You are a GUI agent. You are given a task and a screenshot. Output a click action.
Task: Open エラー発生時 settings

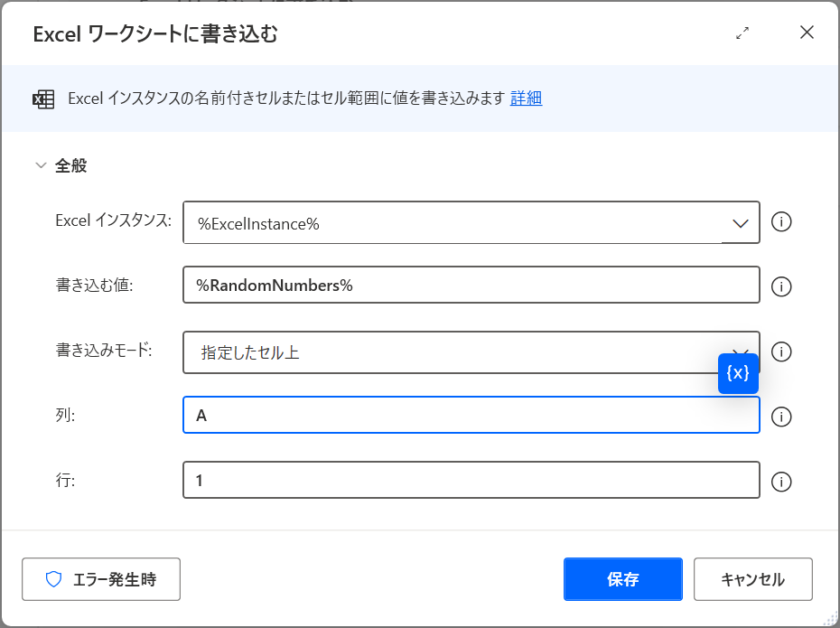[101, 579]
